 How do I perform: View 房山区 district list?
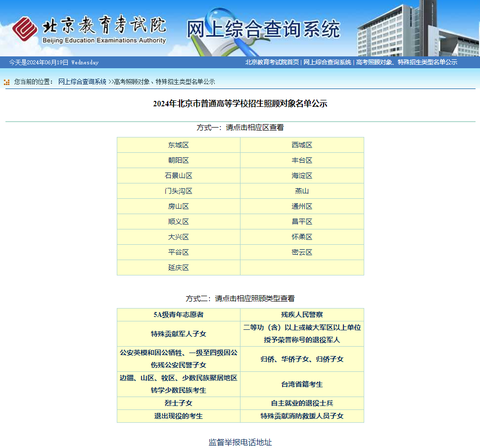(179, 206)
